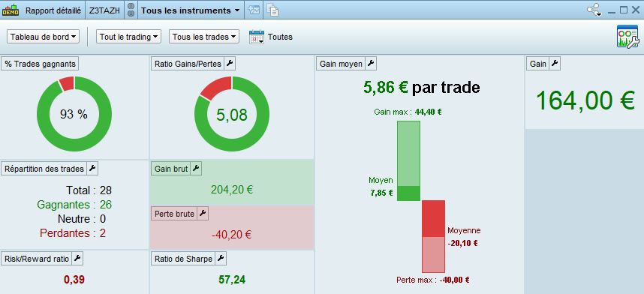This screenshot has height=294, width=644.
Task: Click the Rapport détaillé title tab
Action: (53, 10)
